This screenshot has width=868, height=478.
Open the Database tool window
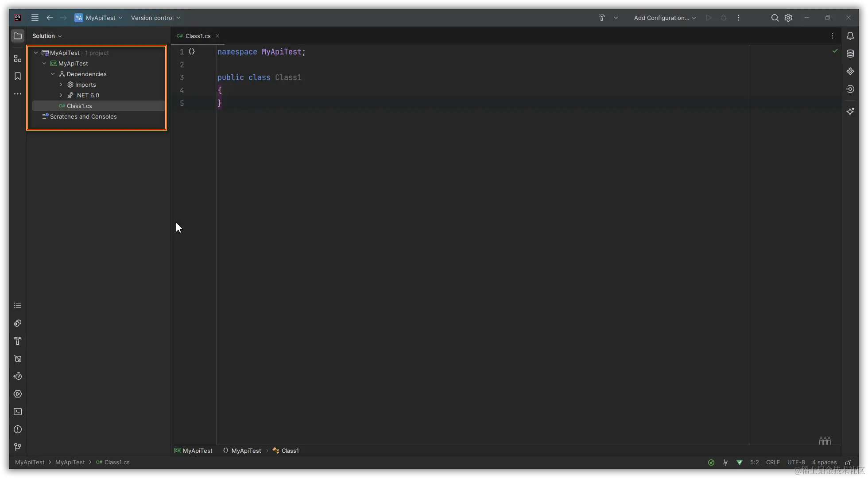[x=850, y=54]
